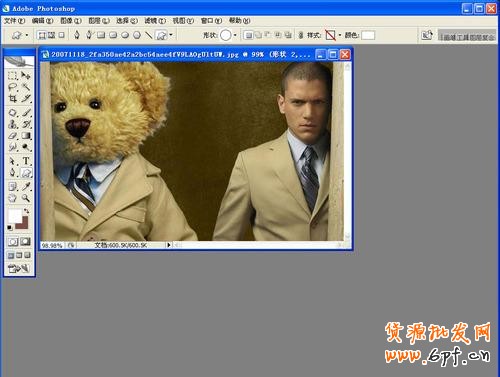Toggle the Fill Pixels mode button
Viewport: 500px width, 377px height.
(x=61, y=35)
